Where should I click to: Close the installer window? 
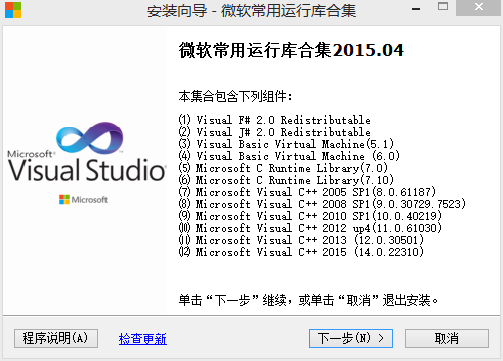point(479,7)
